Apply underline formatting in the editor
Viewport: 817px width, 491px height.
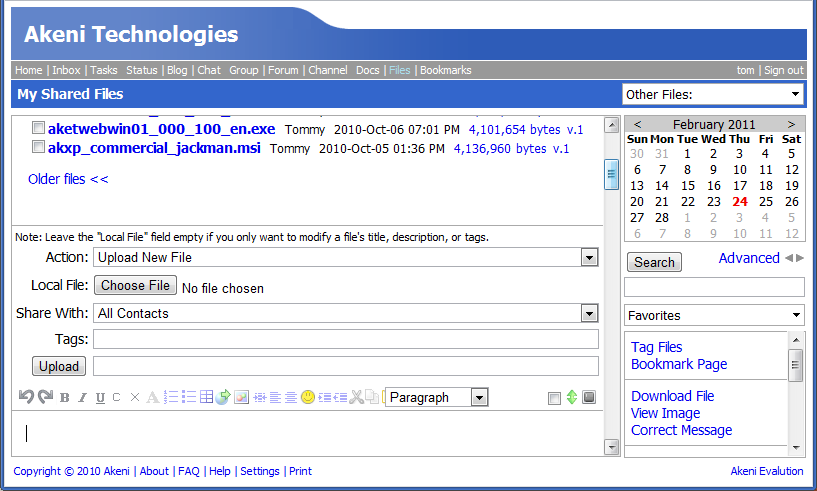(x=100, y=398)
